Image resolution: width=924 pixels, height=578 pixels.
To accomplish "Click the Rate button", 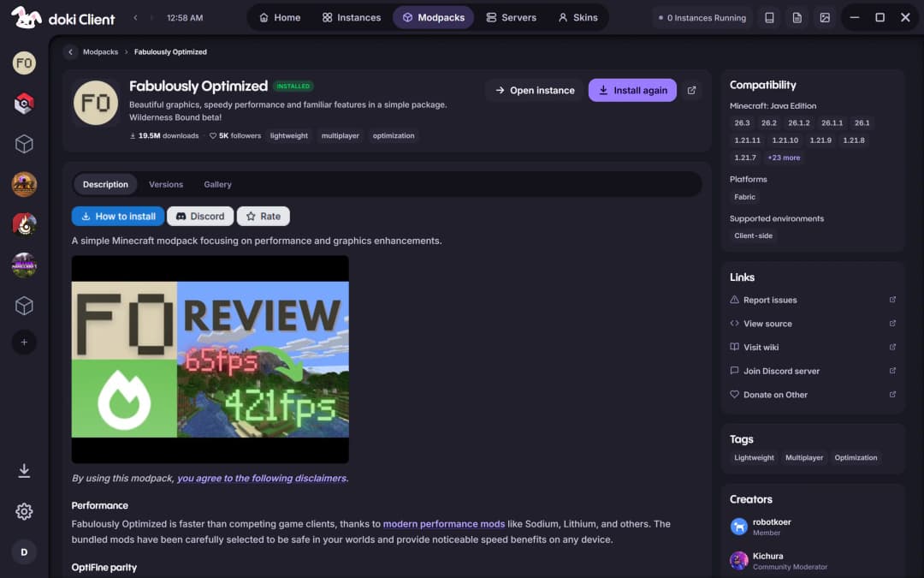I will pos(263,217).
